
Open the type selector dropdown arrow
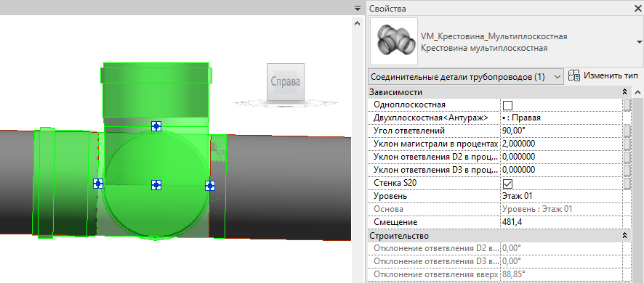(640, 42)
